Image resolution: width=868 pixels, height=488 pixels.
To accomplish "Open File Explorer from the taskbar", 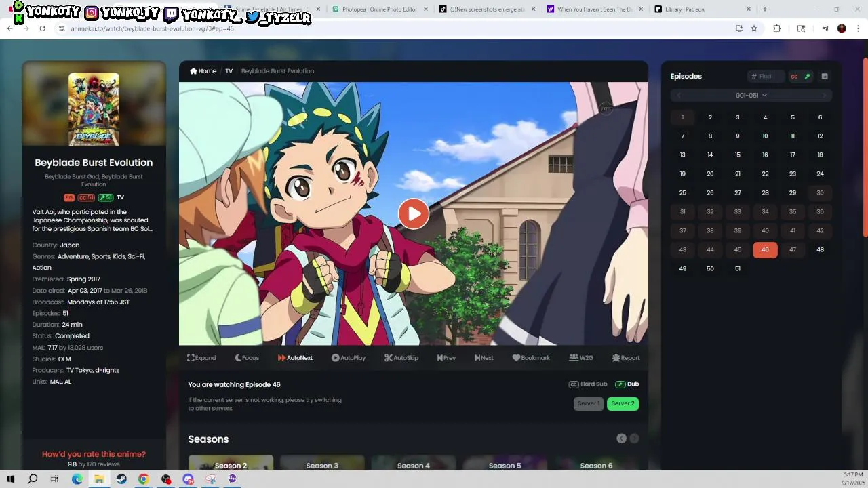I will [x=99, y=479].
